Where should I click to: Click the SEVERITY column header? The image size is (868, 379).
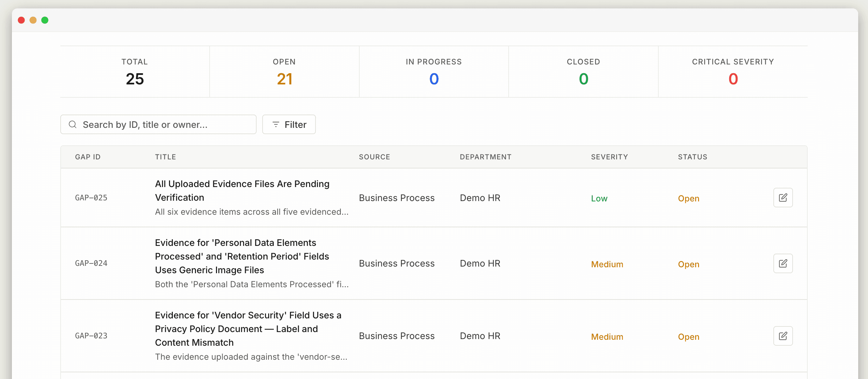609,157
